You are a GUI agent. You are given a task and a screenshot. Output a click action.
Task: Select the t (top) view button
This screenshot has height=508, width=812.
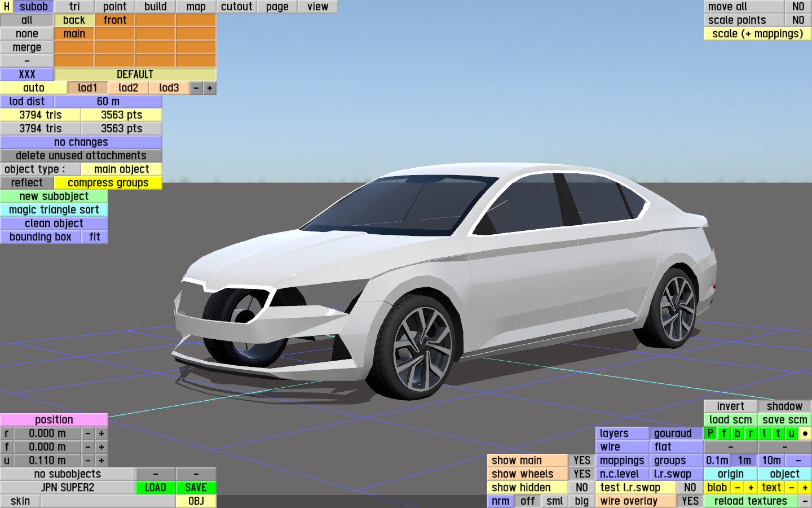click(778, 433)
